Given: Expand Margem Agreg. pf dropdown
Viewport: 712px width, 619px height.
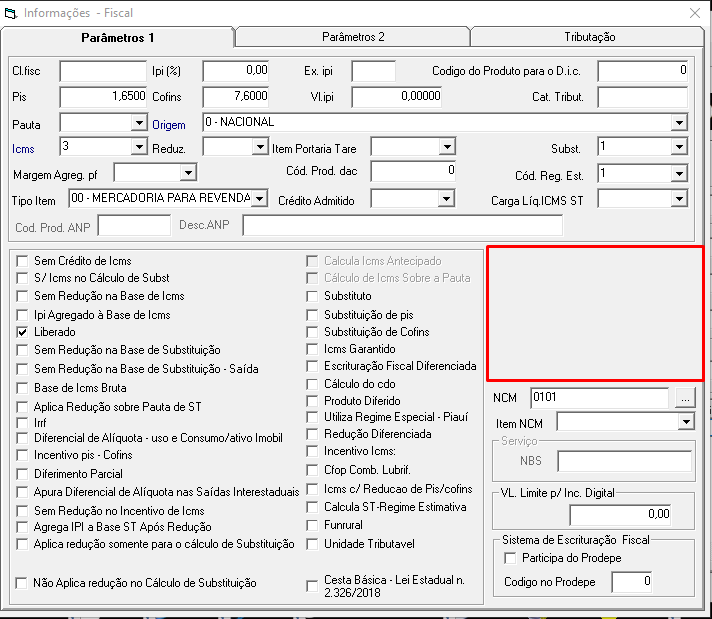Looking at the screenshot, I should coord(188,173).
